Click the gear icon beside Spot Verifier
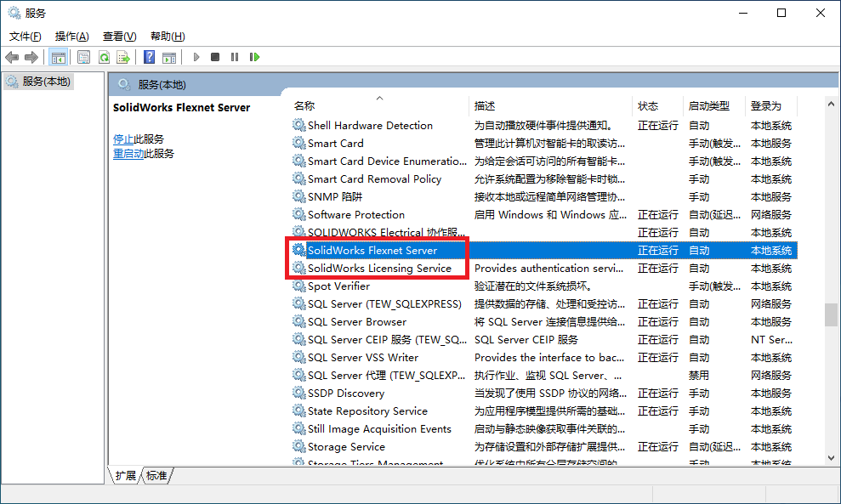The image size is (841, 504). (x=298, y=286)
